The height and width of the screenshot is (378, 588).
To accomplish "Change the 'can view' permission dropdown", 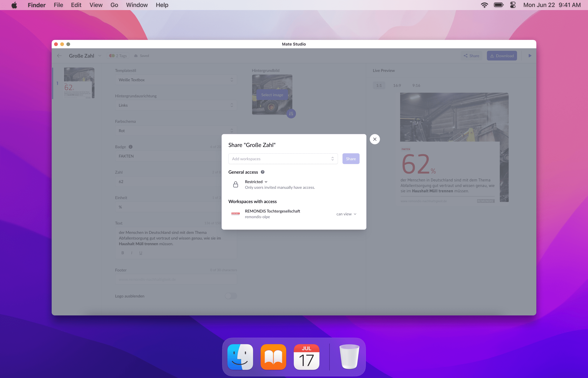I will coord(346,214).
